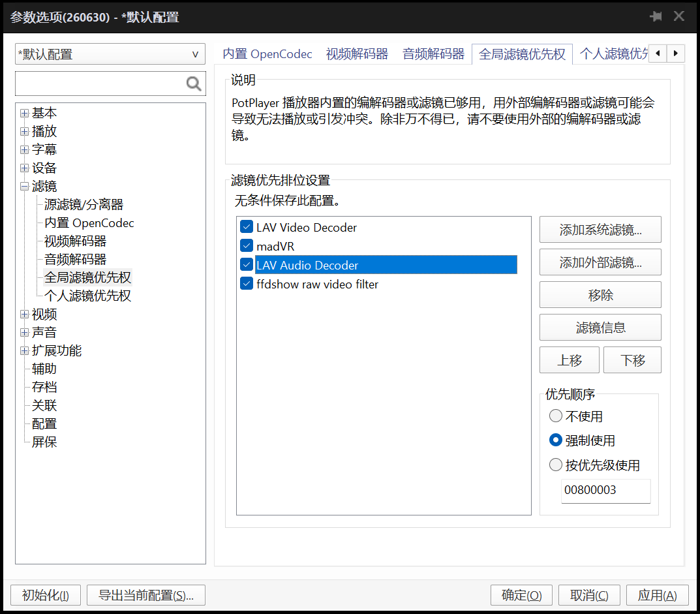
Task: Click the 应用 apply button
Action: pyautogui.click(x=657, y=595)
